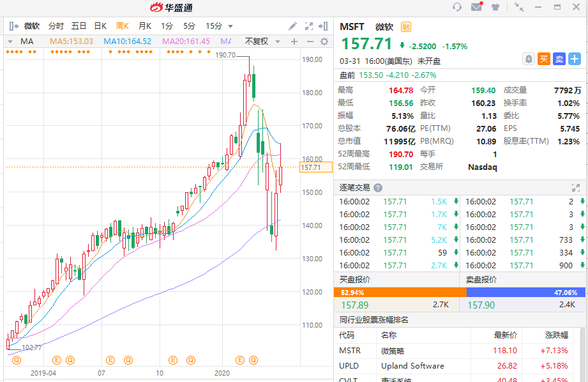Collapse the left panel via arrow icon
588x382 pixels.
click(x=14, y=26)
